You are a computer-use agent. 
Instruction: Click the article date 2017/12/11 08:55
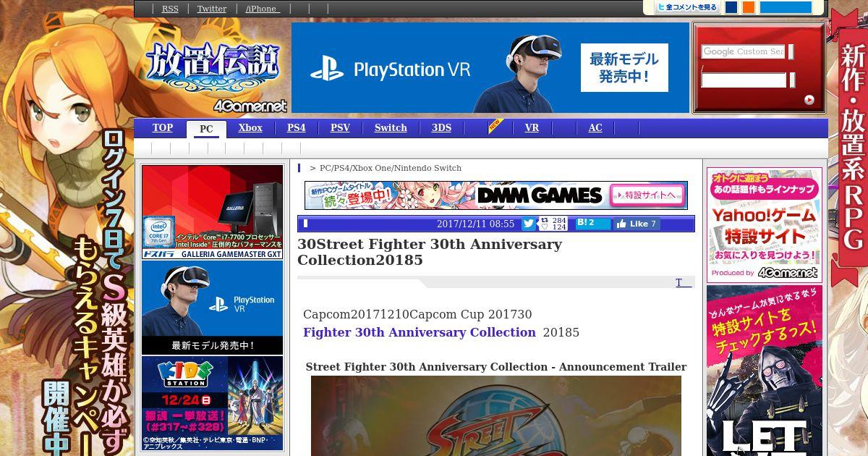[475, 224]
